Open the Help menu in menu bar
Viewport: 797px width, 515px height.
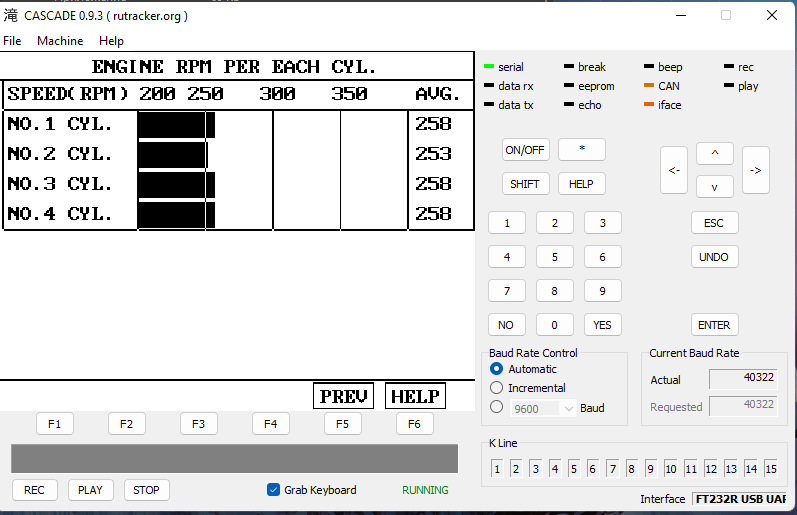point(111,41)
